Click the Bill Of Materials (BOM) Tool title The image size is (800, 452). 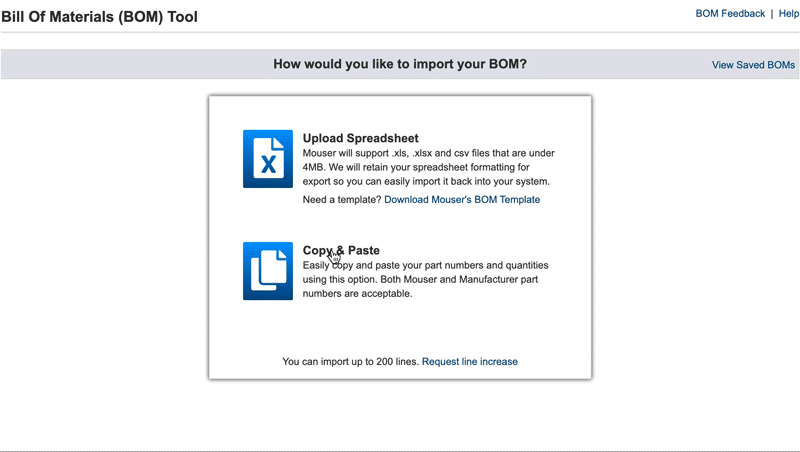(x=99, y=17)
